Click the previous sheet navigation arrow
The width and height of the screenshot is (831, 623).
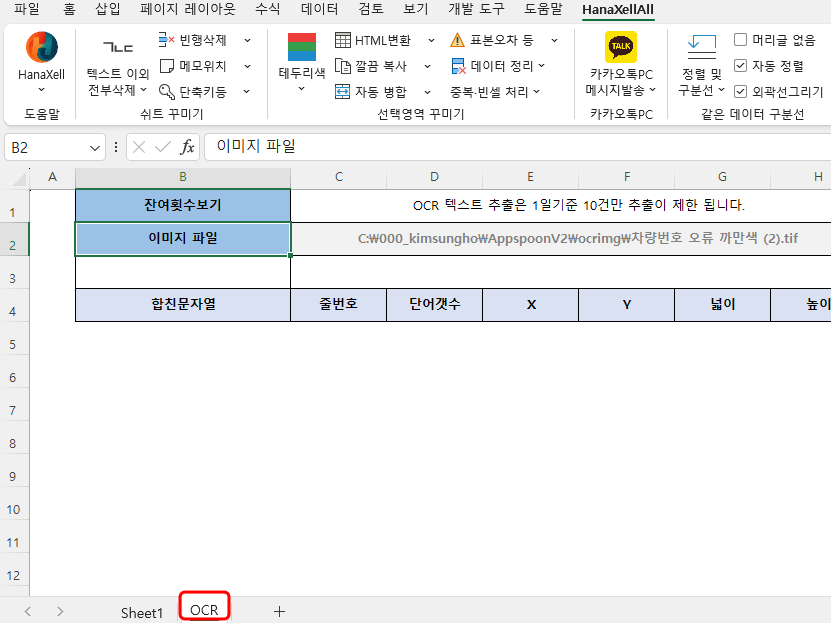pyautogui.click(x=28, y=611)
